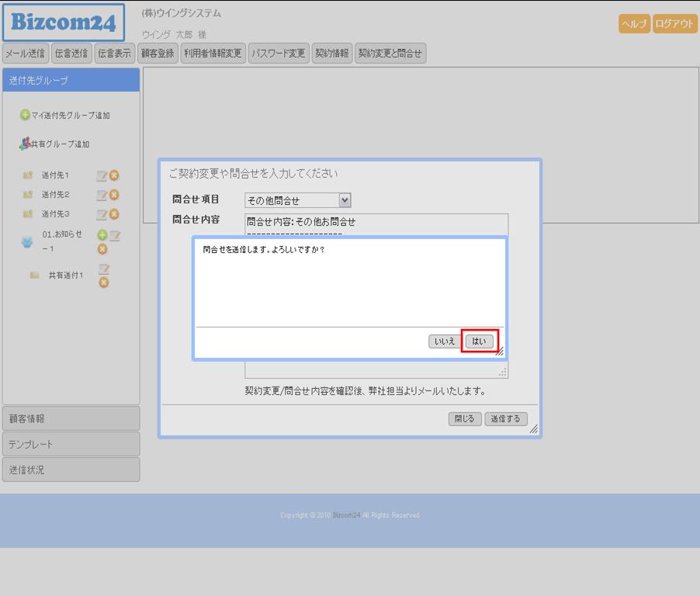
Task: Expand the テンプレート sidebar panel
Action: pyautogui.click(x=71, y=444)
